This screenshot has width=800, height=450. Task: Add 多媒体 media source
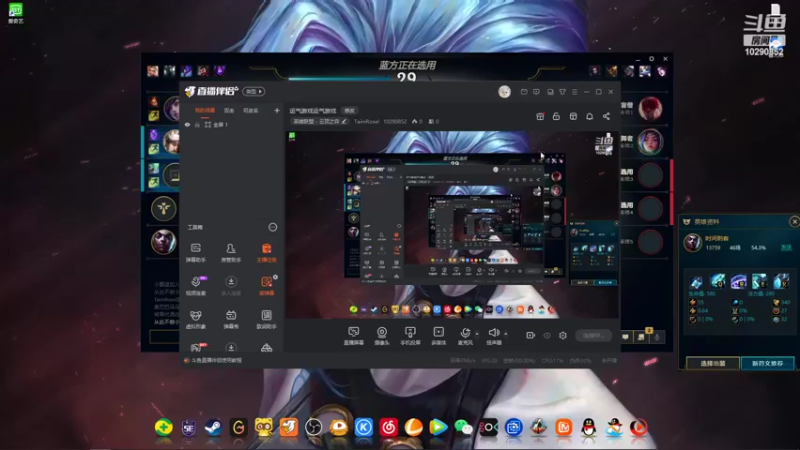(x=438, y=336)
